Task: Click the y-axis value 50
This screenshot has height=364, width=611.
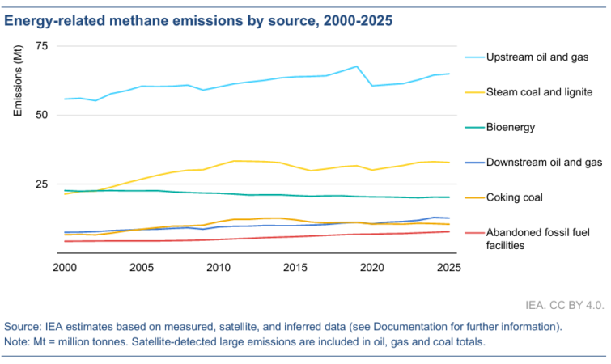Action: click(x=42, y=115)
